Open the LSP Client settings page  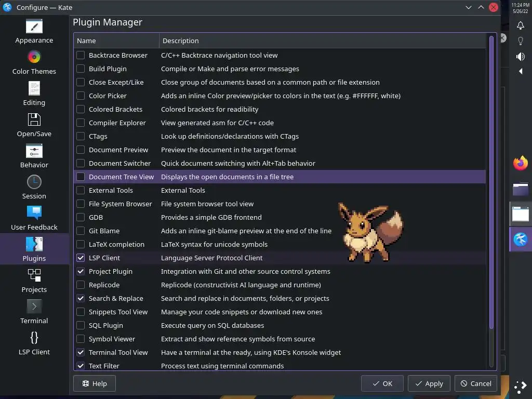point(34,343)
